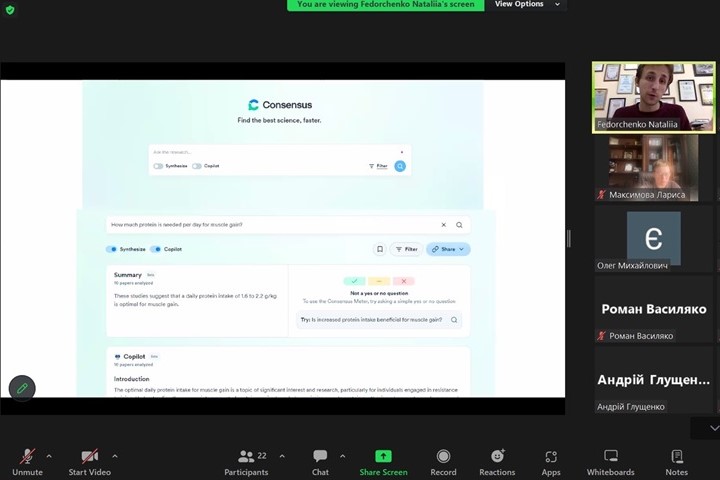
Task: Click the green annotation pencil icon
Action: (x=22, y=388)
